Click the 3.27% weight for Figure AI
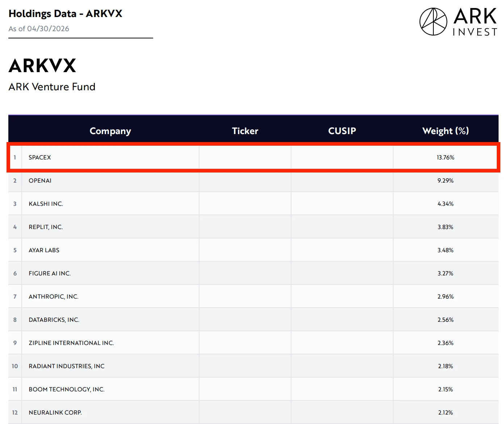This screenshot has height=424, width=504. 446,273
